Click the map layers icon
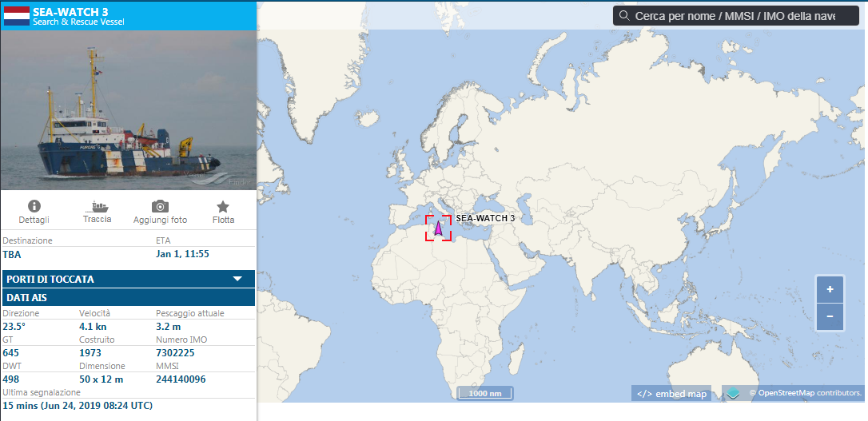Image resolution: width=868 pixels, height=421 pixels. (734, 393)
